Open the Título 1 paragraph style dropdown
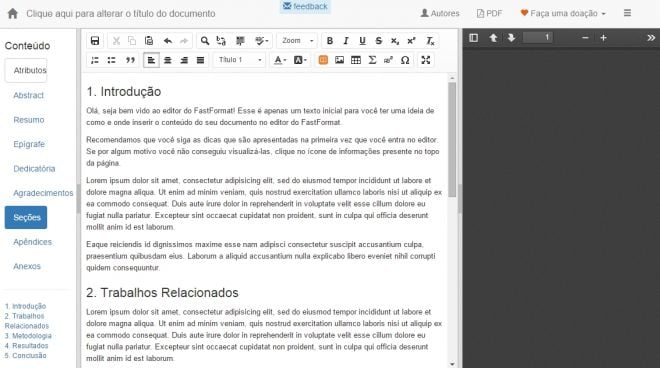 click(x=240, y=60)
